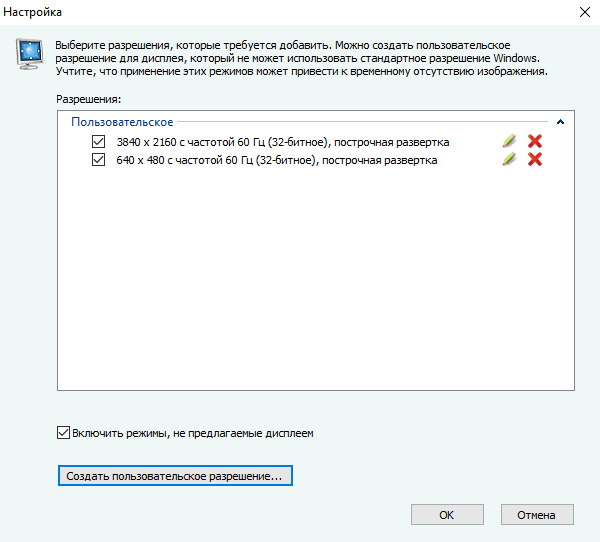
Task: Click the "Разрешения:" label
Action: [x=88, y=100]
